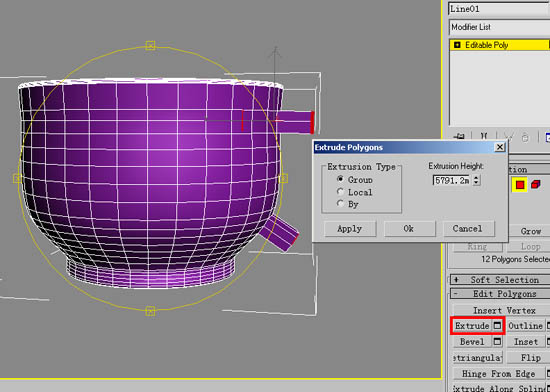This screenshot has width=550, height=392.
Task: Open the Extrude settings dialog box icon
Action: tap(497, 326)
